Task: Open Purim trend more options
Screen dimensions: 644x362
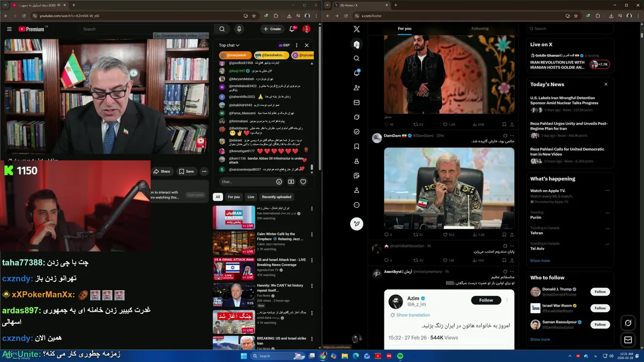Action: coord(607,213)
